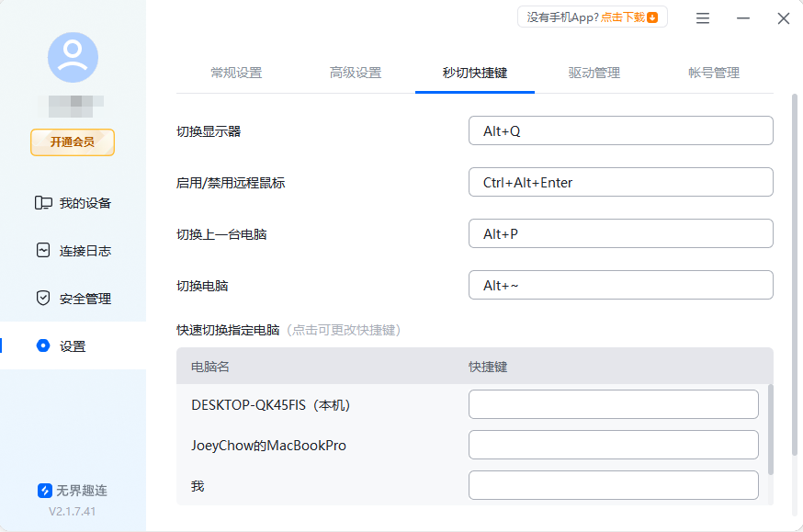The width and height of the screenshot is (803, 532).
Task: Switch to the 驱动管理 tab
Action: [594, 74]
